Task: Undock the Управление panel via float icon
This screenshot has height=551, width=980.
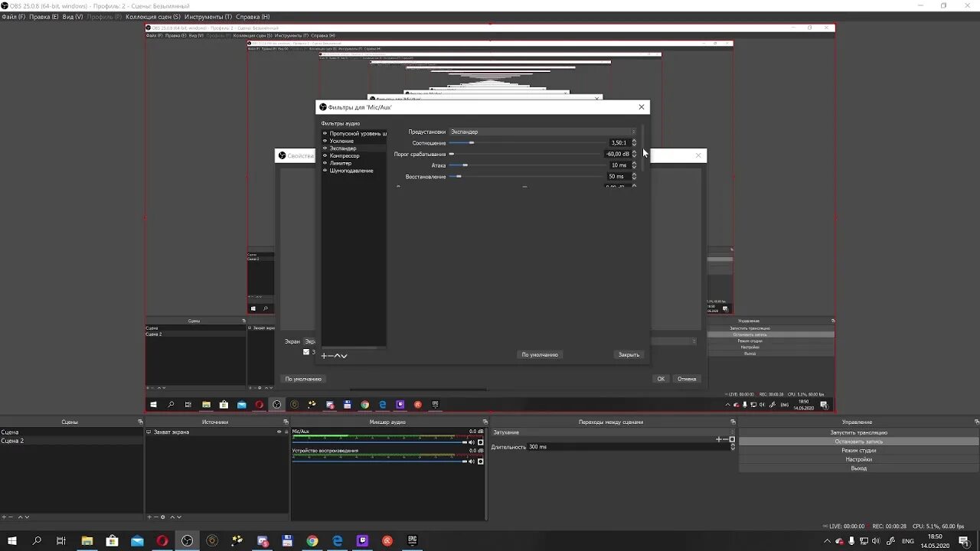Action: tap(977, 422)
